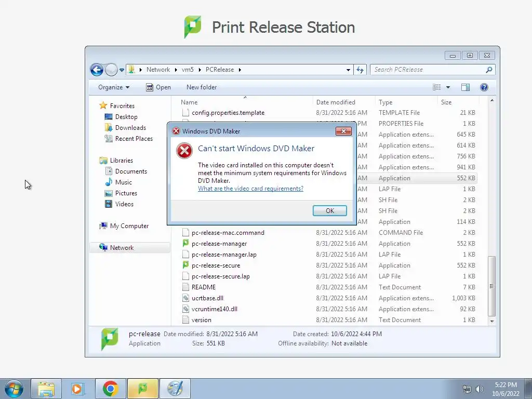Open the Windows Start menu
This screenshot has width=532, height=399.
14,389
